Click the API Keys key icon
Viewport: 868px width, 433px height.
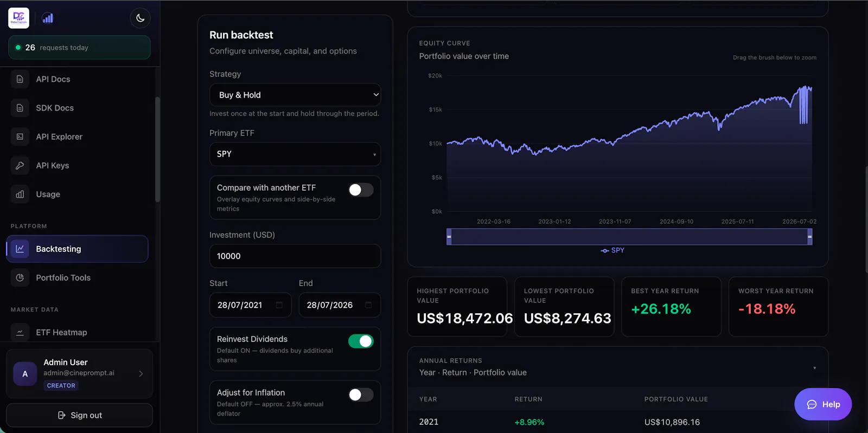(20, 165)
